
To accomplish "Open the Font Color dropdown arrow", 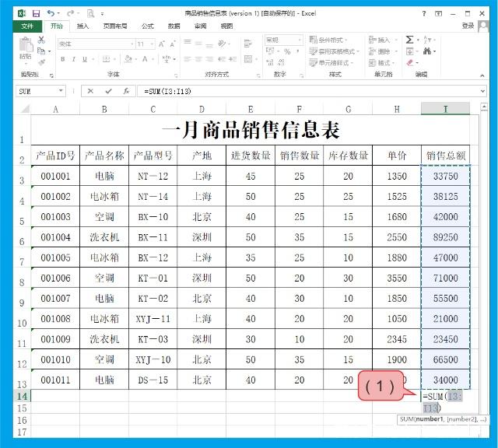I will tap(153, 59).
